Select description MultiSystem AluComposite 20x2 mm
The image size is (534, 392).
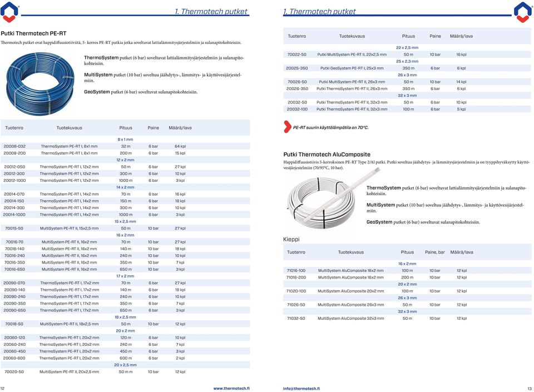(351, 291)
